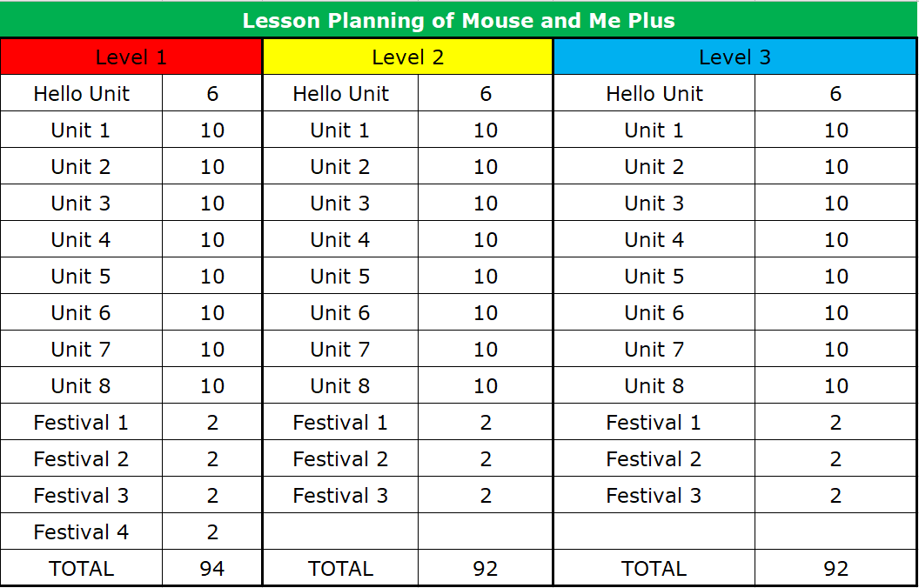919x588 pixels.
Task: Select the Level 2 Festival 3 cell
Action: (x=340, y=496)
